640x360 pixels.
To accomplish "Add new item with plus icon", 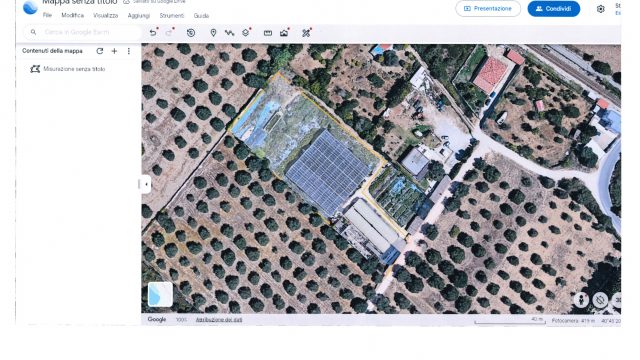I will click(x=114, y=51).
